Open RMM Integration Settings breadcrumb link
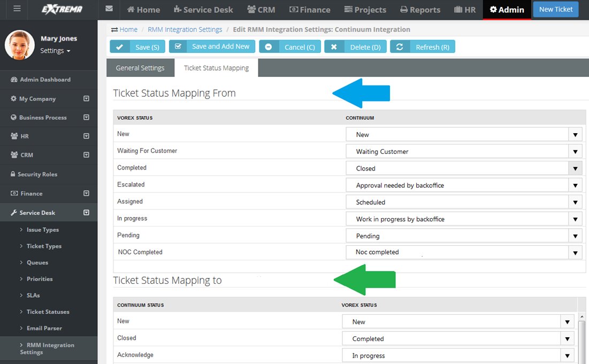Viewport: 589px width, 364px height. pyautogui.click(x=185, y=29)
